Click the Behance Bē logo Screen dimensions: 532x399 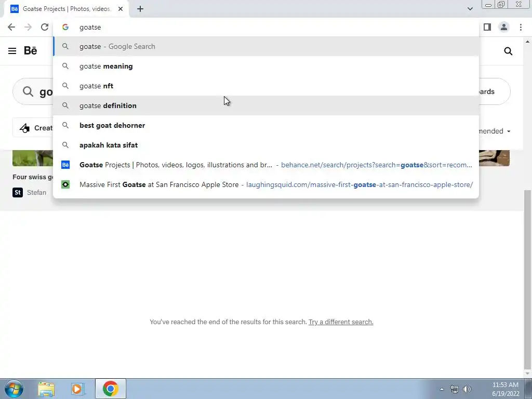coord(30,50)
